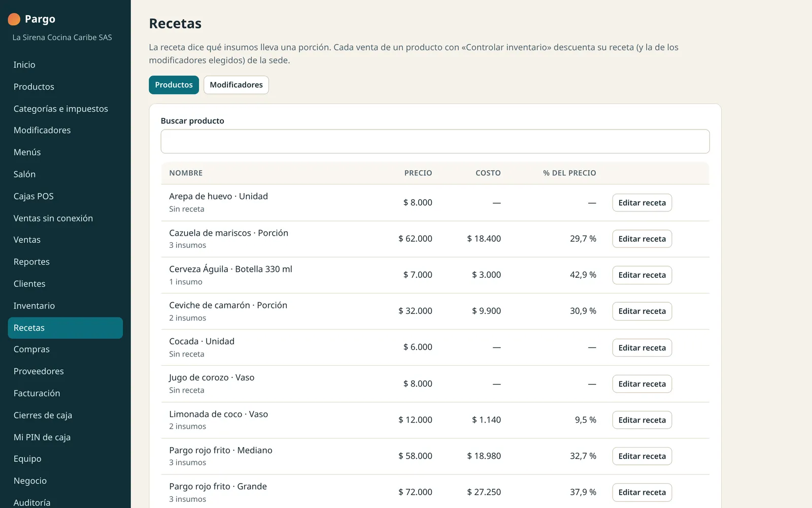Edit recipe for Limonada de coco
The width and height of the screenshot is (812, 508).
642,420
